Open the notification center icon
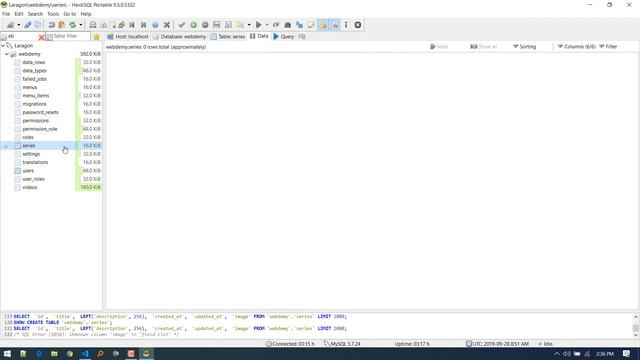The image size is (640, 360). click(x=627, y=354)
